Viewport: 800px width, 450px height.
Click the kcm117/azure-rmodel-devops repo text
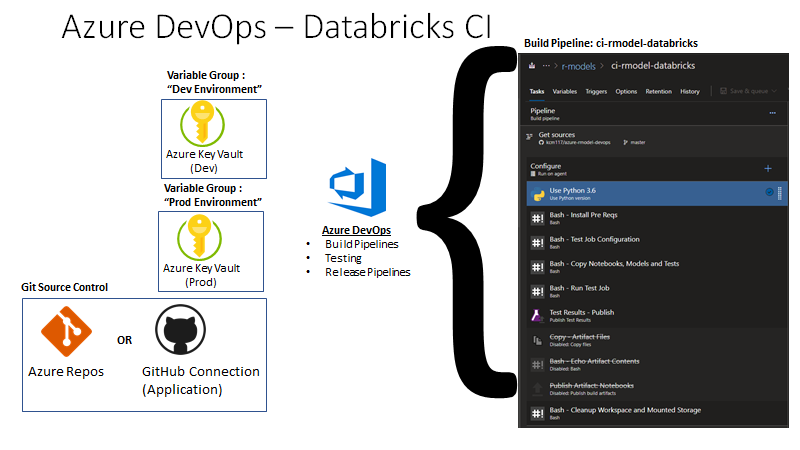578,142
